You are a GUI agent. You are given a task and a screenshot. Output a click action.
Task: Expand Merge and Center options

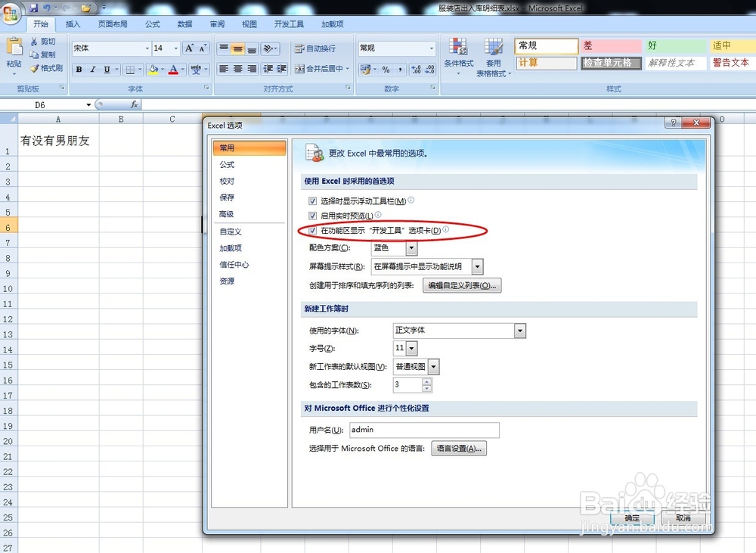pyautogui.click(x=347, y=69)
